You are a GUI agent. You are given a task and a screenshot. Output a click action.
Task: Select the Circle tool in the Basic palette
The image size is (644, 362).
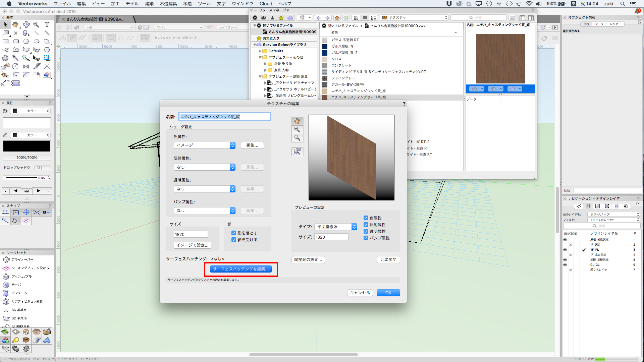(26, 41)
